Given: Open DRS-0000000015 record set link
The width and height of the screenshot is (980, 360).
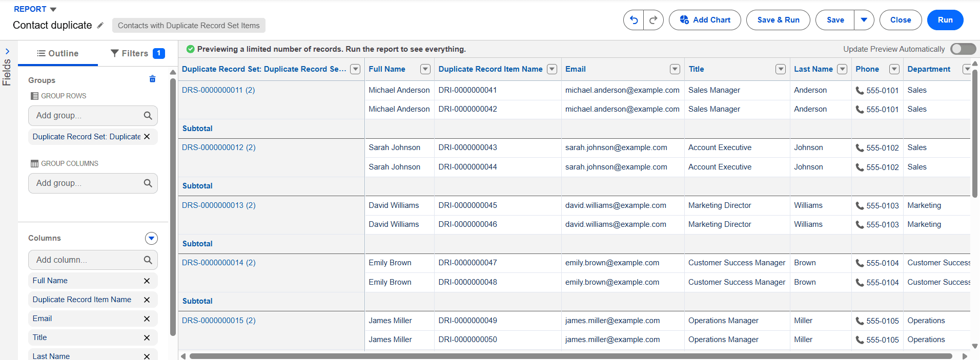Looking at the screenshot, I should pos(218,321).
